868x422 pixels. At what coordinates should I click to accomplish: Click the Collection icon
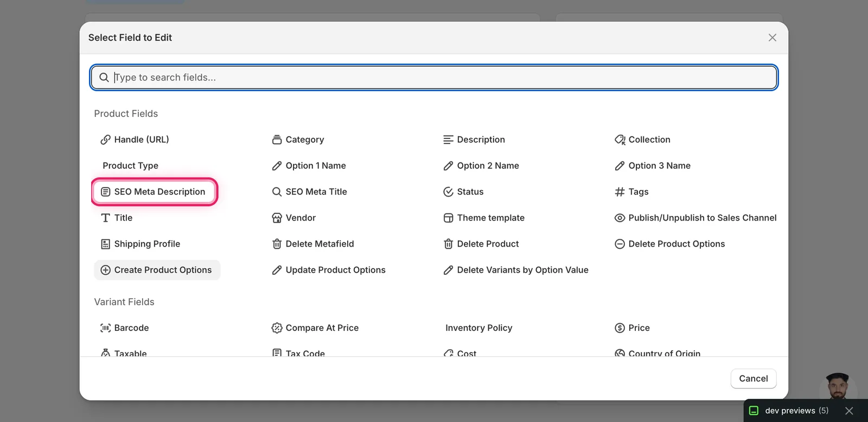620,140
